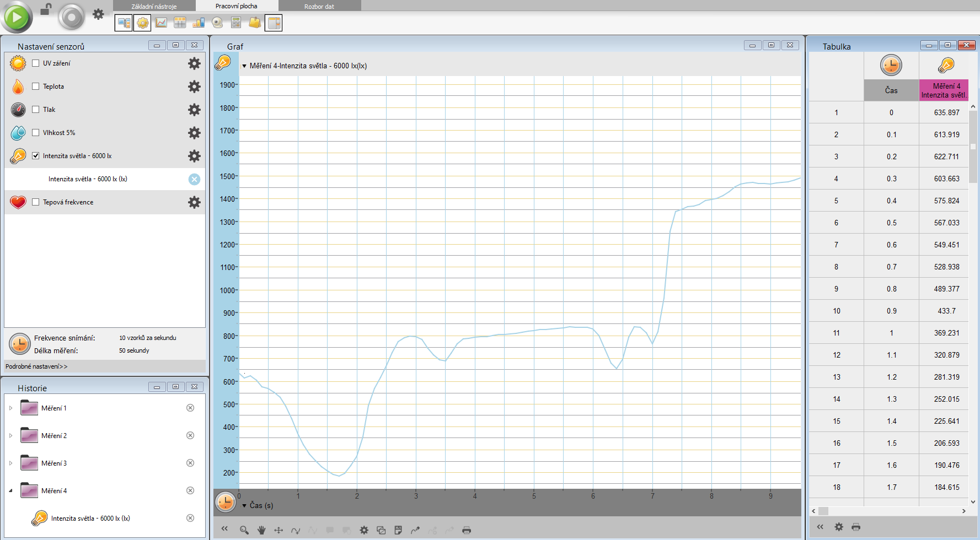Switch to Základní nástroje tab
The height and width of the screenshot is (540, 980).
click(x=154, y=6)
